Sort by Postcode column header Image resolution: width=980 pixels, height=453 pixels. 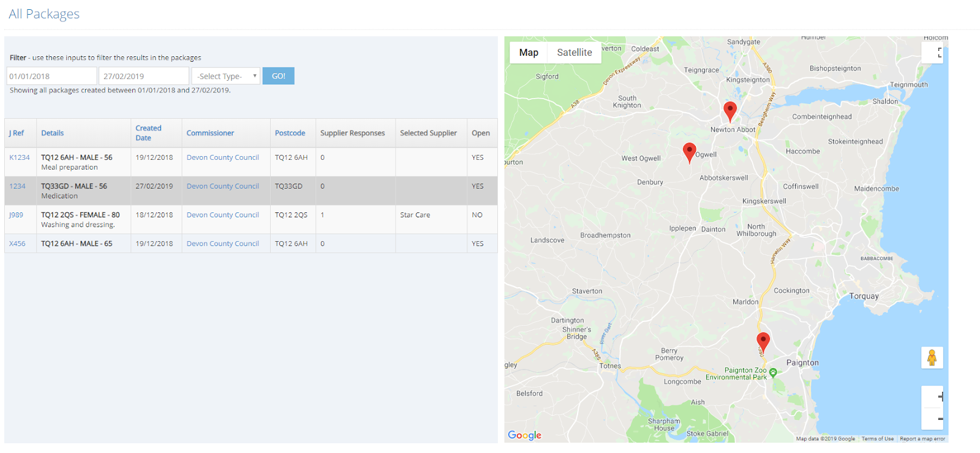click(x=290, y=133)
